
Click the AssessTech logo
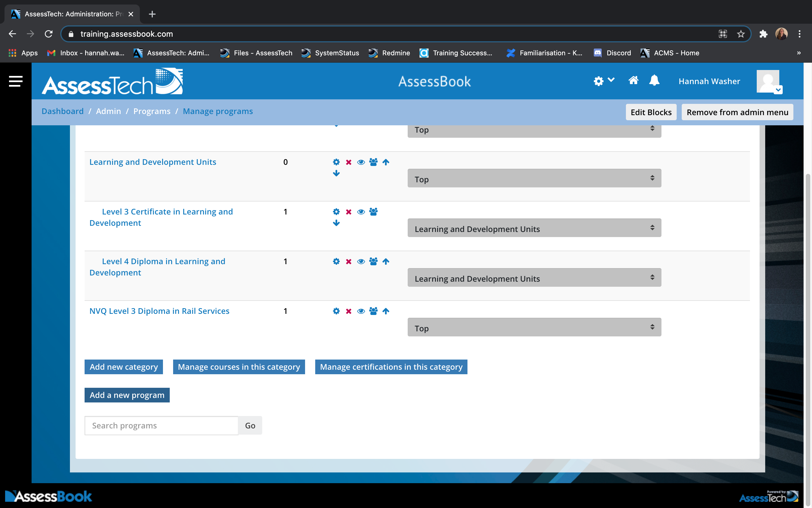(112, 81)
